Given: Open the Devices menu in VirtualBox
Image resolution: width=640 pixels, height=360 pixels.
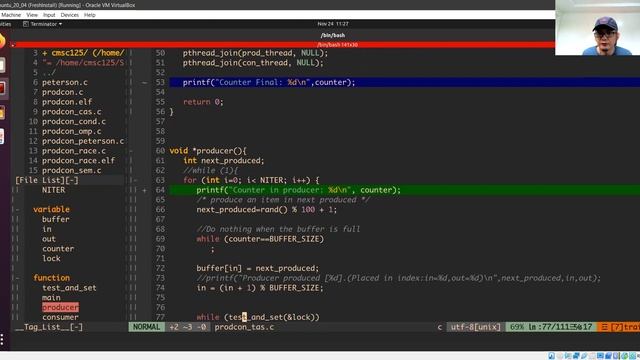Looking at the screenshot, I should (x=69, y=15).
